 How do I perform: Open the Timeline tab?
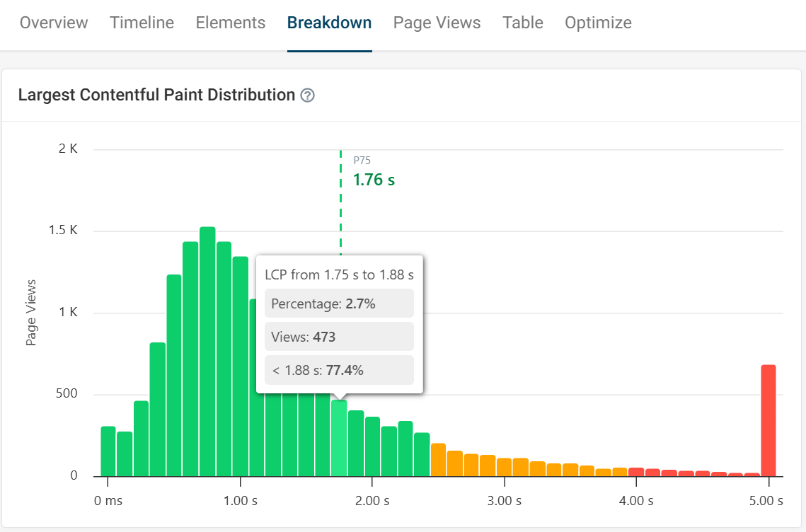(x=141, y=23)
